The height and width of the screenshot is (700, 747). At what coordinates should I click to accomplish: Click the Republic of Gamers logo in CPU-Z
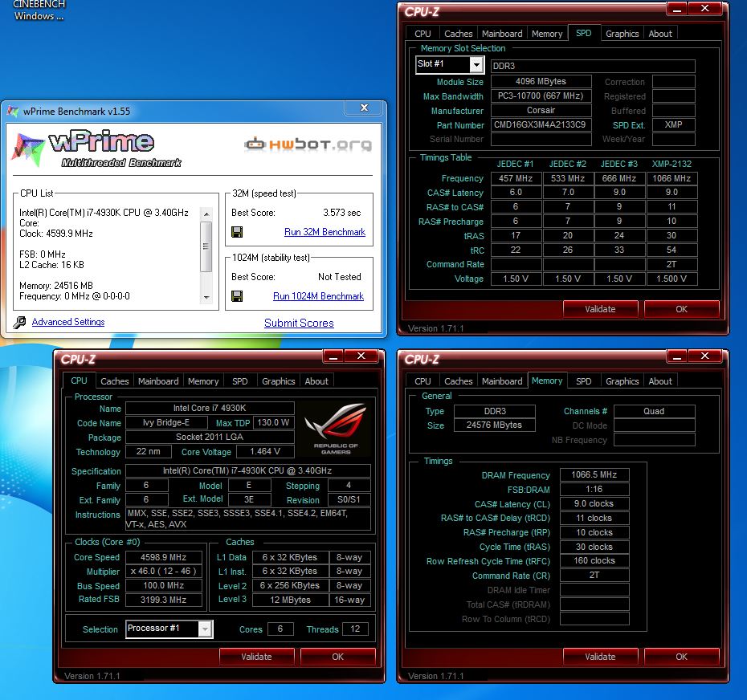pyautogui.click(x=336, y=429)
